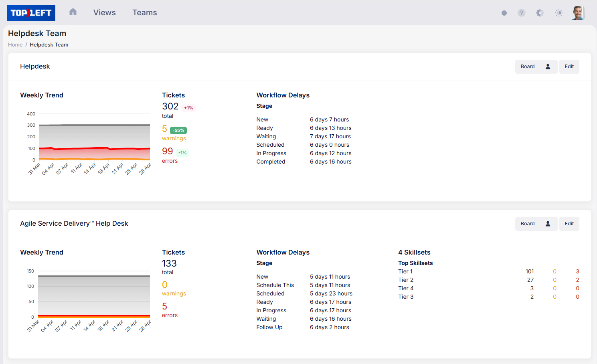Viewport: 597px width, 364px height.
Task: Open the Views menu
Action: point(105,12)
